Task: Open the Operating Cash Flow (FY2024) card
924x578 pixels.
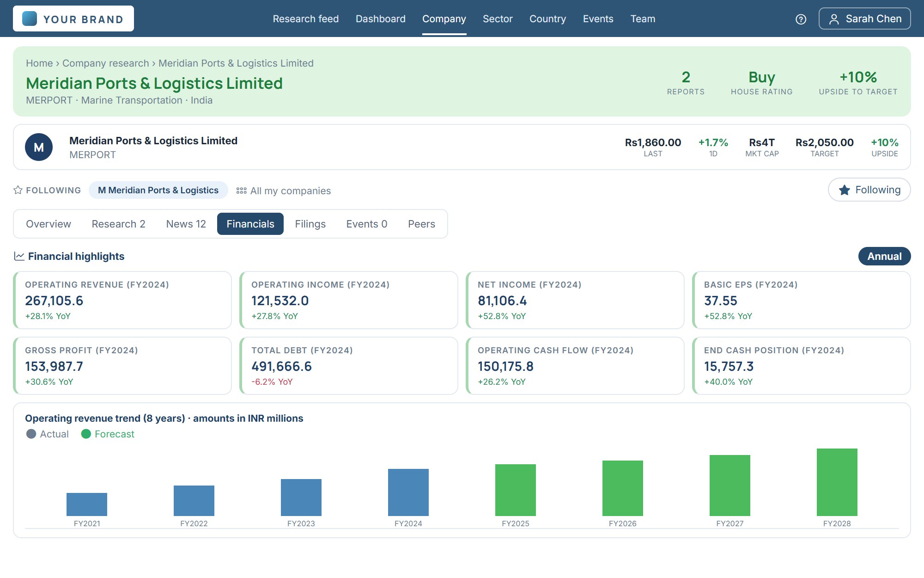Action: click(575, 366)
